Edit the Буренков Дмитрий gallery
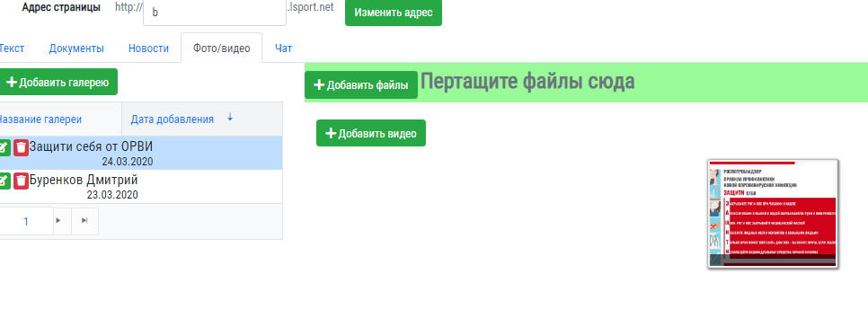 (4, 181)
